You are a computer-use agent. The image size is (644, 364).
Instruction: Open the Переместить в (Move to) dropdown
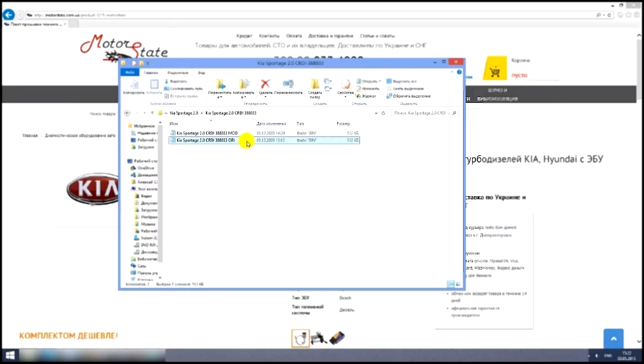click(x=220, y=89)
